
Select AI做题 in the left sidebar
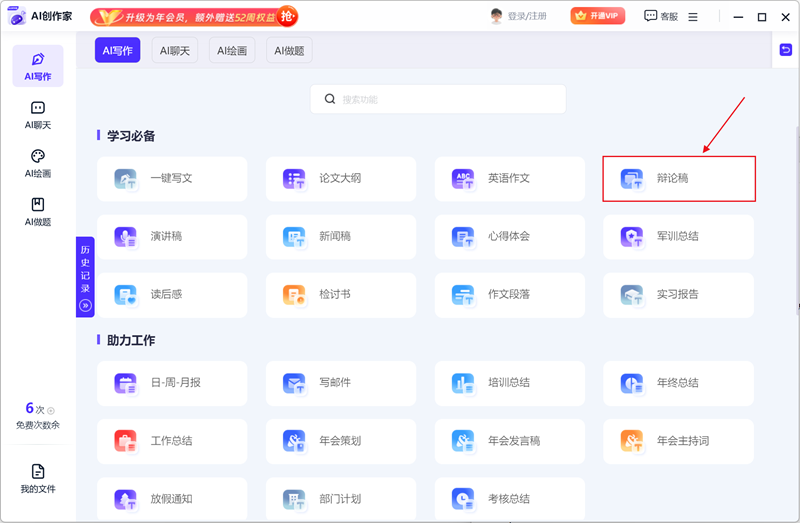[38, 212]
